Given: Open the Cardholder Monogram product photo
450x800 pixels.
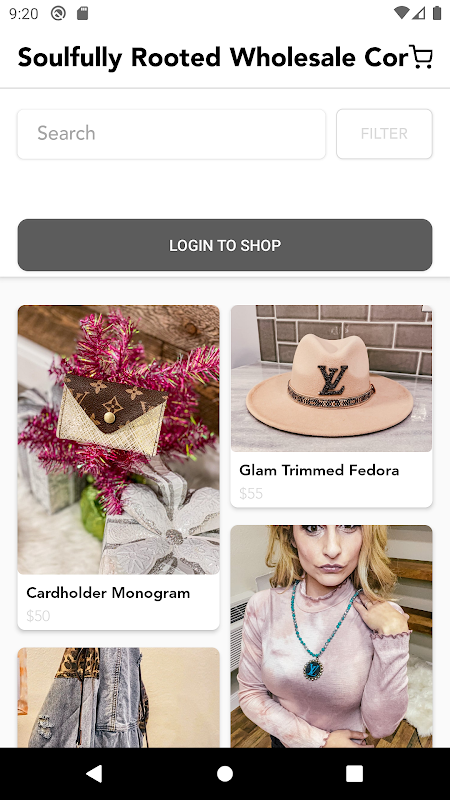Looking at the screenshot, I should click(x=119, y=440).
